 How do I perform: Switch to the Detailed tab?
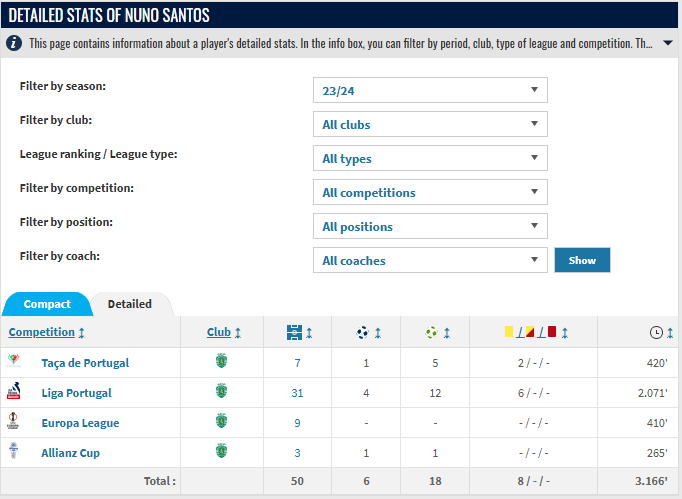(130, 304)
